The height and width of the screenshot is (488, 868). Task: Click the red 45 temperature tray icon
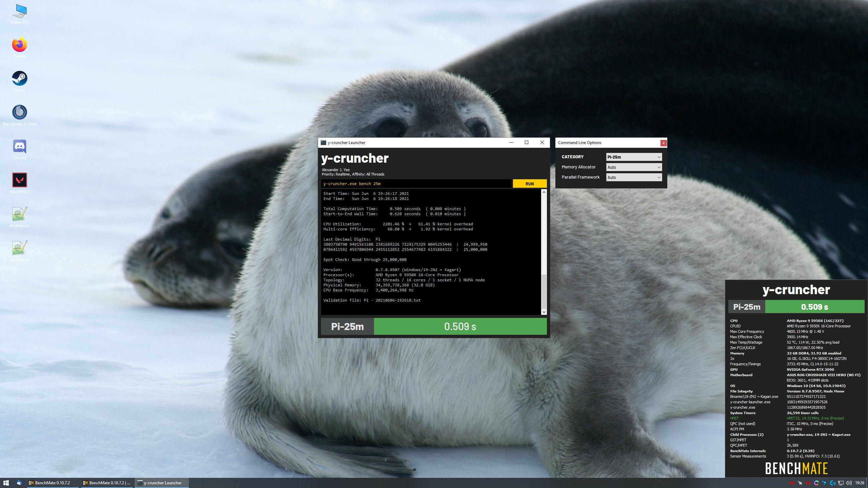792,483
